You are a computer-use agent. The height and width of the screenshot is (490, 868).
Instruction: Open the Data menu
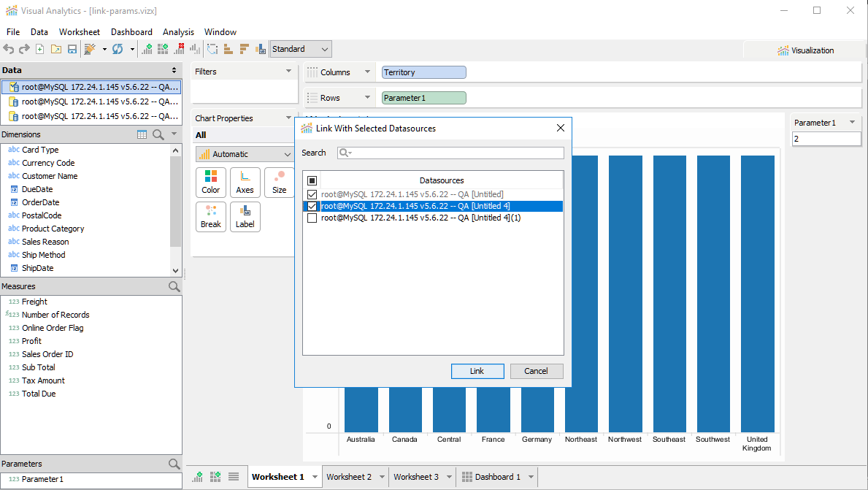39,32
